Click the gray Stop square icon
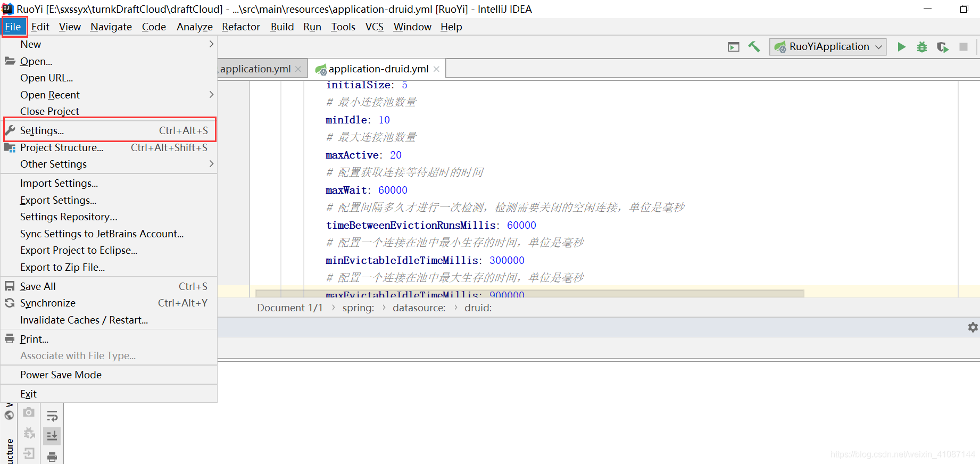The width and height of the screenshot is (980, 464). coord(964,47)
